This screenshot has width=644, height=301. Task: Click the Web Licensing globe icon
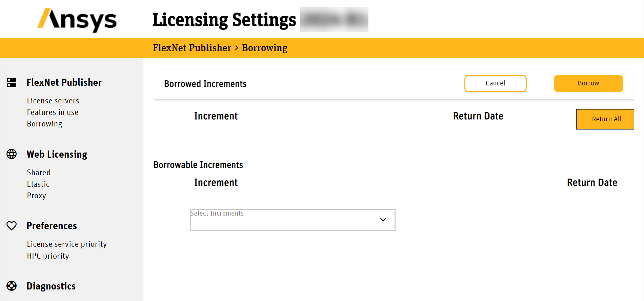pyautogui.click(x=12, y=154)
